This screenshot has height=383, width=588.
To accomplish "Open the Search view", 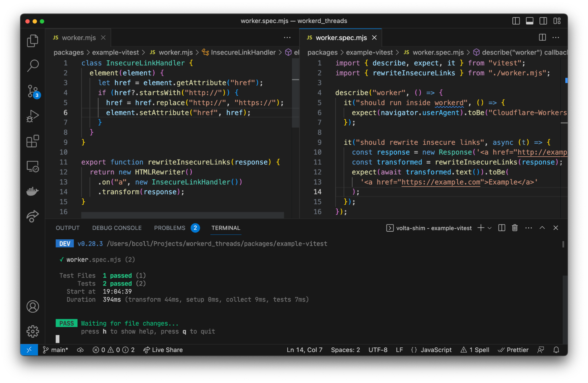I will click(32, 66).
